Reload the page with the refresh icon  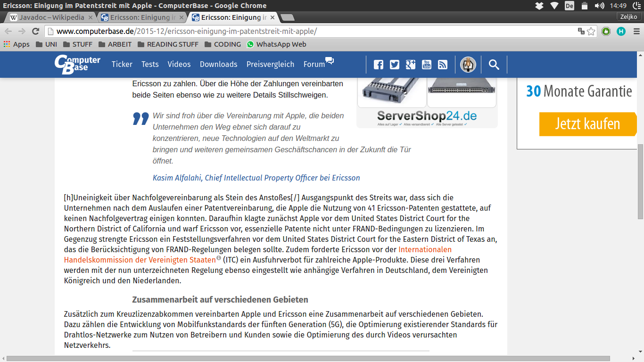coord(35,31)
